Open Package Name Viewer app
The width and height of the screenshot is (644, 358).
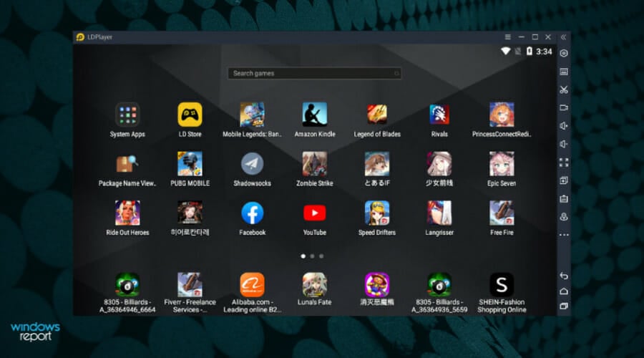coord(127,164)
